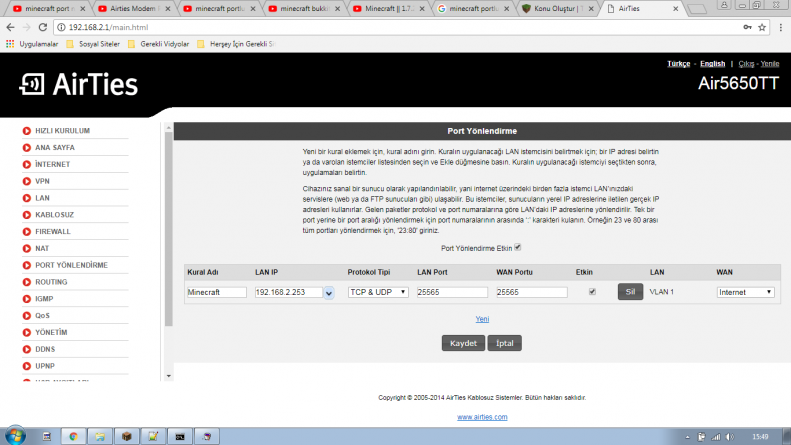Click the last pinned taskbar program icon
The width and height of the screenshot is (791, 445).
pos(206,436)
